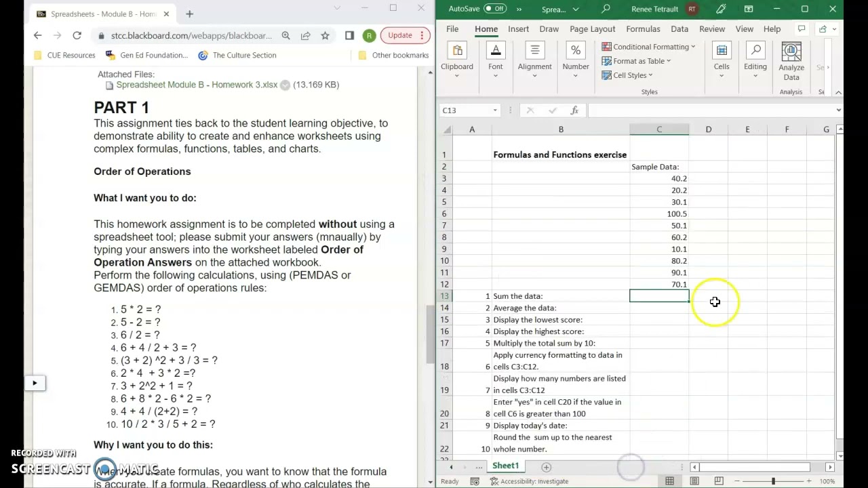Open Spreadsheet Module B - Homework 3.xlsx link
Viewport: 868px width, 488px height.
pos(197,85)
